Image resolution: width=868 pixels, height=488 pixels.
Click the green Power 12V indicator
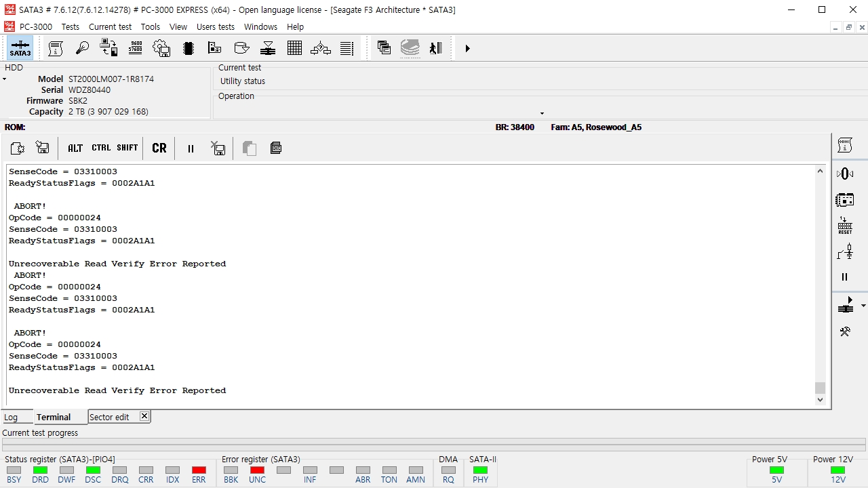[x=838, y=470]
